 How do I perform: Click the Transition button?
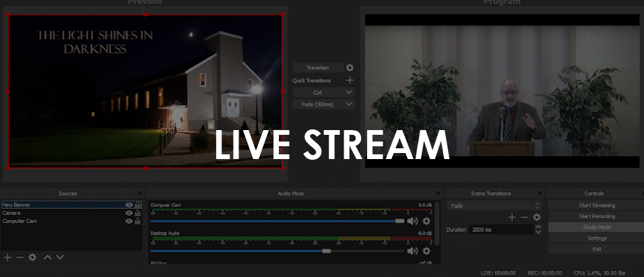(x=318, y=68)
